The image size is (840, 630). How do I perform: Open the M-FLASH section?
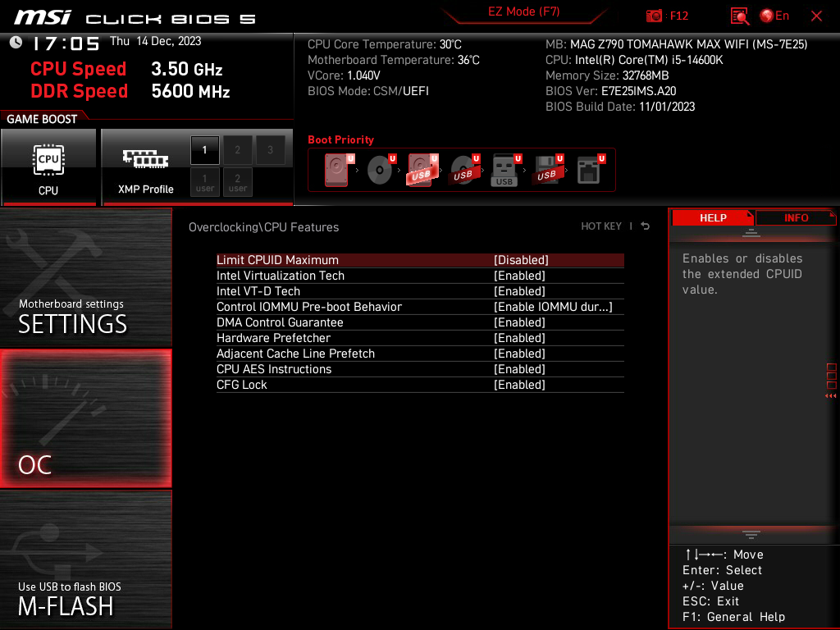85,559
